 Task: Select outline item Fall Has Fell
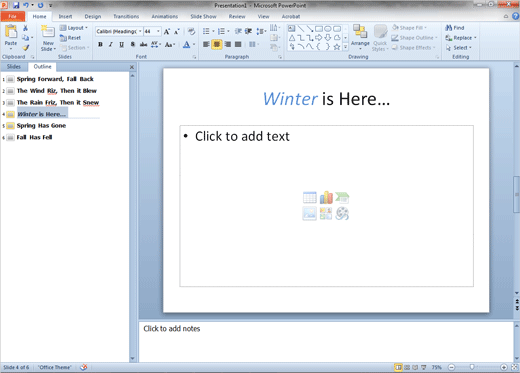(x=34, y=137)
